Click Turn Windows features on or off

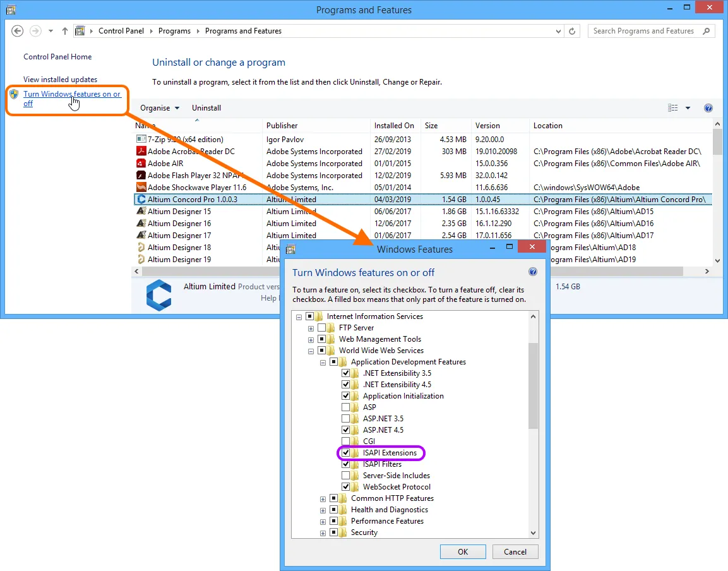[72, 99]
